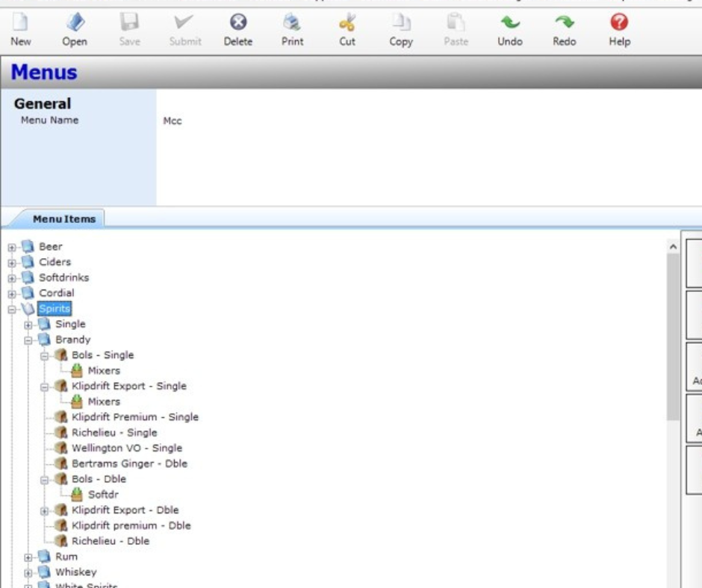Open a menu with the Open icon
Viewport: 702px width, 588px height.
coord(75,30)
